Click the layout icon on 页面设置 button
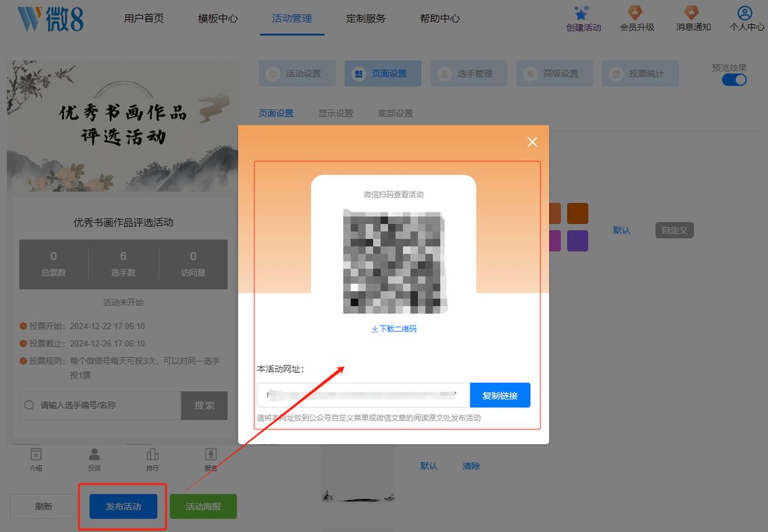This screenshot has height=532, width=768. pyautogui.click(x=359, y=74)
